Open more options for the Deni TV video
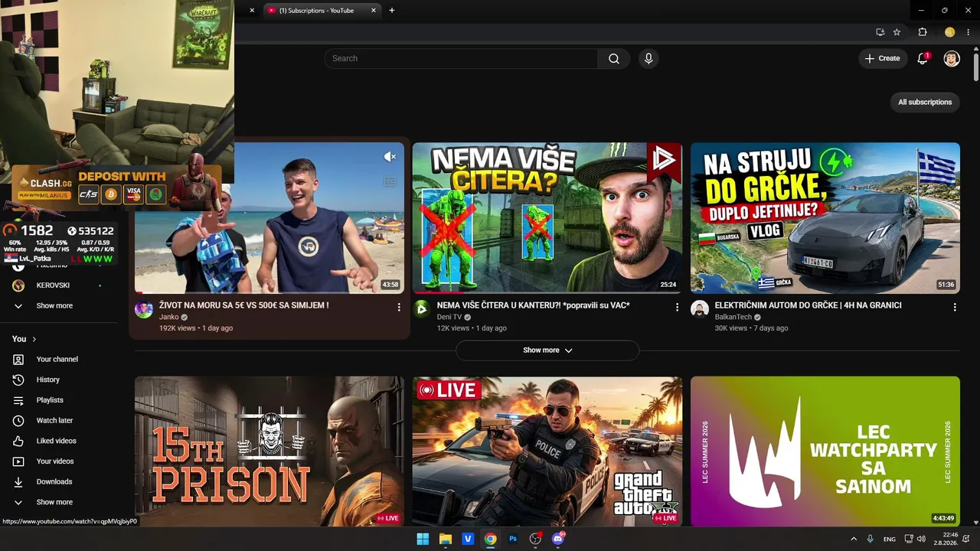Screen dimensions: 980x551 (677, 307)
